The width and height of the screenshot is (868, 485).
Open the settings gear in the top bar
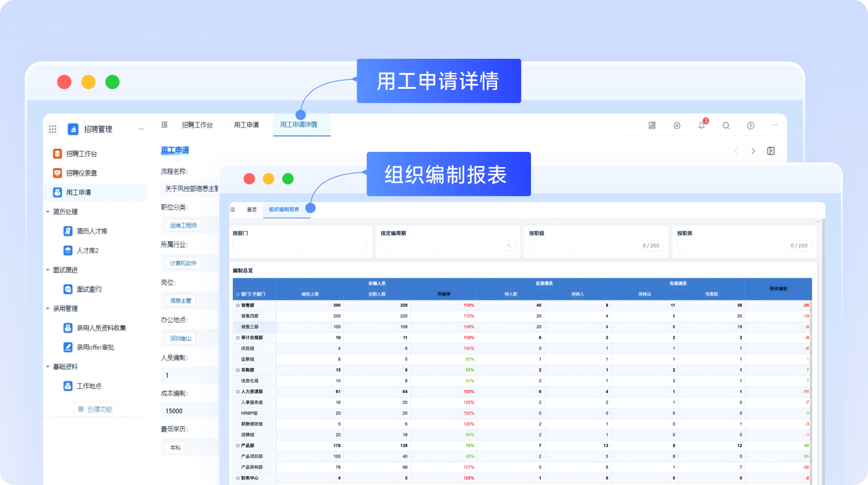coord(677,125)
